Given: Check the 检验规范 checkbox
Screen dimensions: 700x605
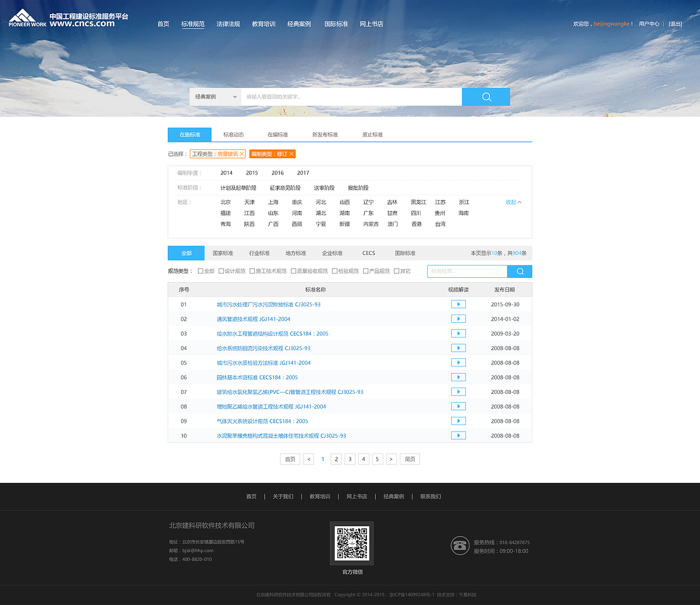Looking at the screenshot, I should 335,271.
